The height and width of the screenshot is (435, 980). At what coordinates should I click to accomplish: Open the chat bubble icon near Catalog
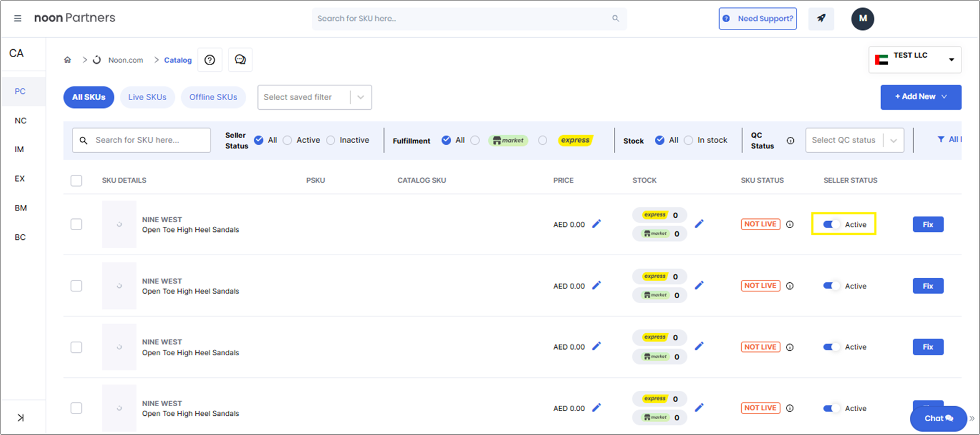click(240, 60)
